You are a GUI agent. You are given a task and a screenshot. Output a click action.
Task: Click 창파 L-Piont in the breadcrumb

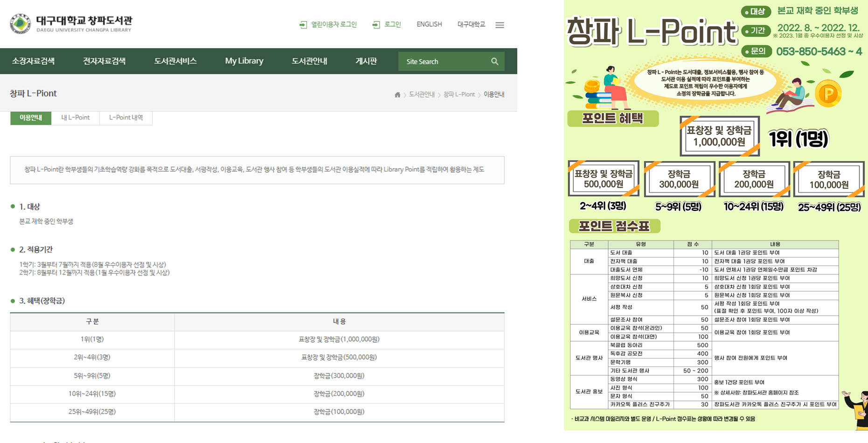pos(459,94)
